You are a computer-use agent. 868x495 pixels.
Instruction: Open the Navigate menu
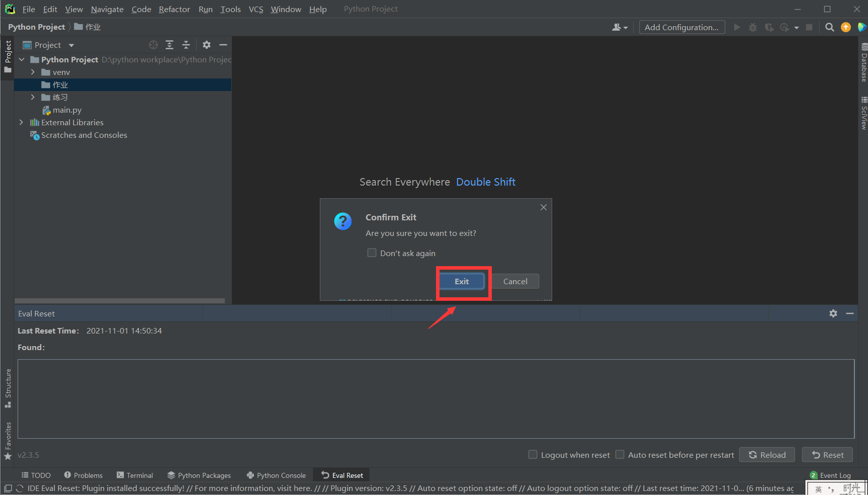click(x=107, y=9)
